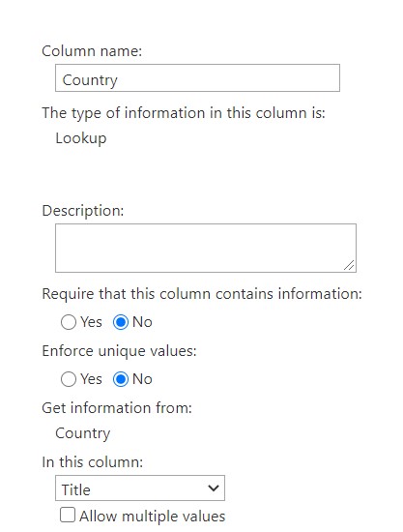Click the Description: label
The height and width of the screenshot is (532, 403).
[x=83, y=211]
